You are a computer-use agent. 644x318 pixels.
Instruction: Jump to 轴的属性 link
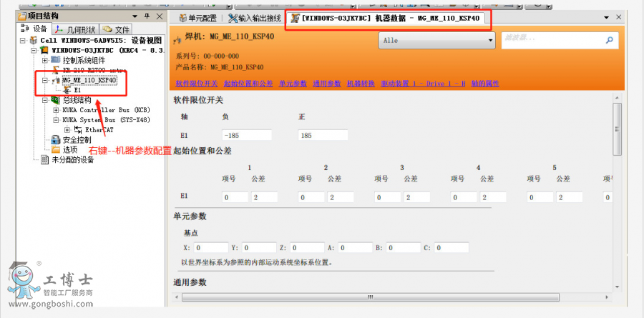tap(485, 84)
